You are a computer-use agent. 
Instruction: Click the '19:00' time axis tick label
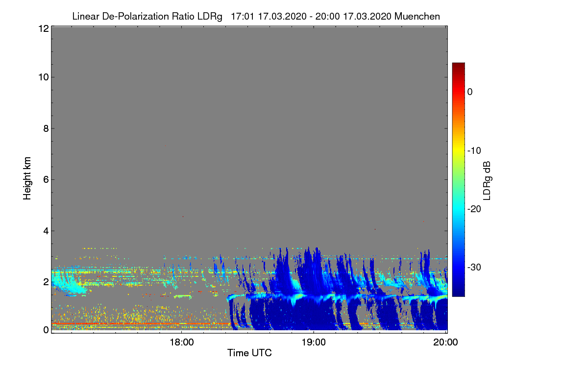point(314,343)
